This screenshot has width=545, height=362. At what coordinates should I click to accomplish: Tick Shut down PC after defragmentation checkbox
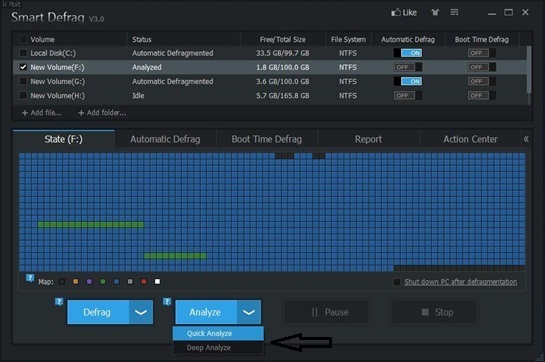pos(397,282)
